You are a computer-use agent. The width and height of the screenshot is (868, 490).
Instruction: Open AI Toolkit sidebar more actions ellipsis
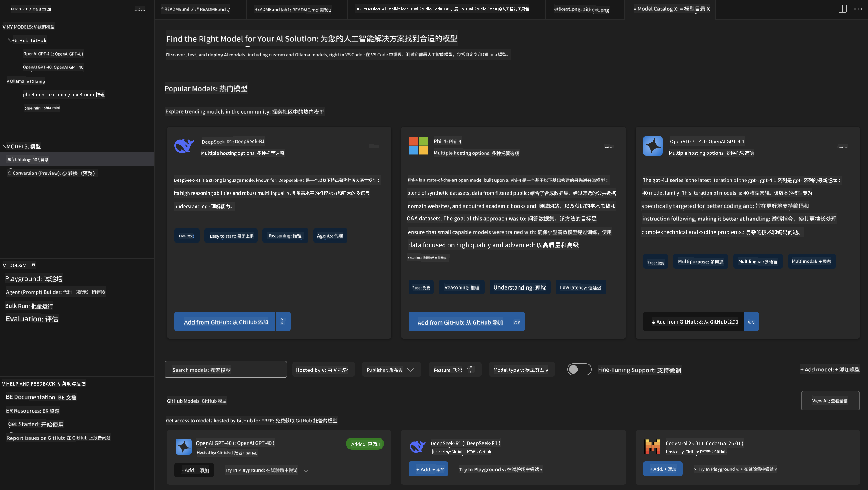tap(140, 9)
